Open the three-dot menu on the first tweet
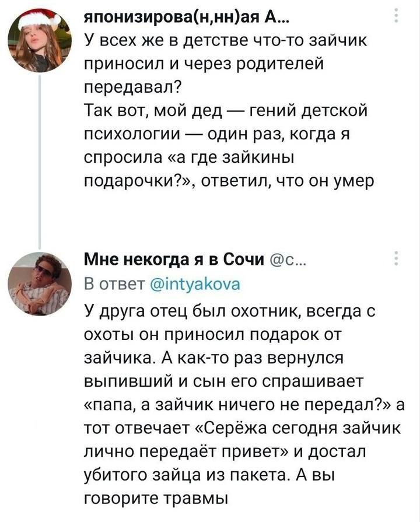Viewport: 420px width, 522px height. tap(396, 16)
